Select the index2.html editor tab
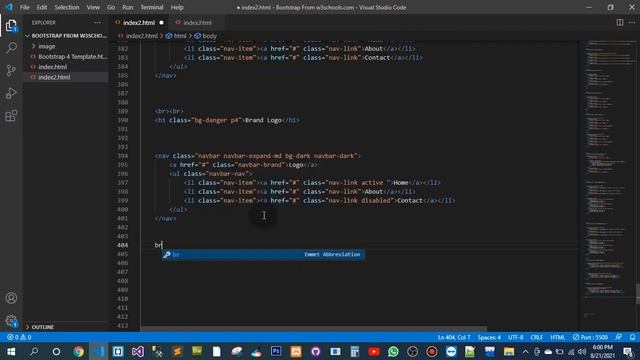 point(139,22)
